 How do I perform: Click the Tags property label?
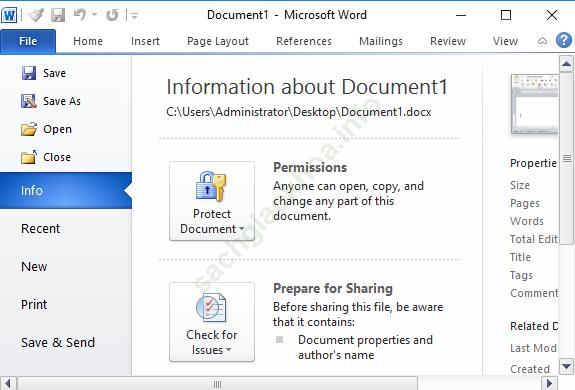[x=521, y=275]
